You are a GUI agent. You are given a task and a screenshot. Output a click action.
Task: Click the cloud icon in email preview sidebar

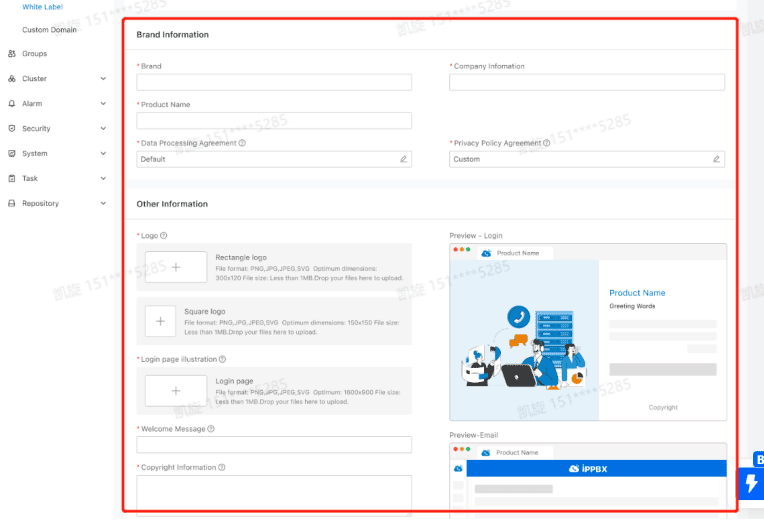click(x=458, y=468)
